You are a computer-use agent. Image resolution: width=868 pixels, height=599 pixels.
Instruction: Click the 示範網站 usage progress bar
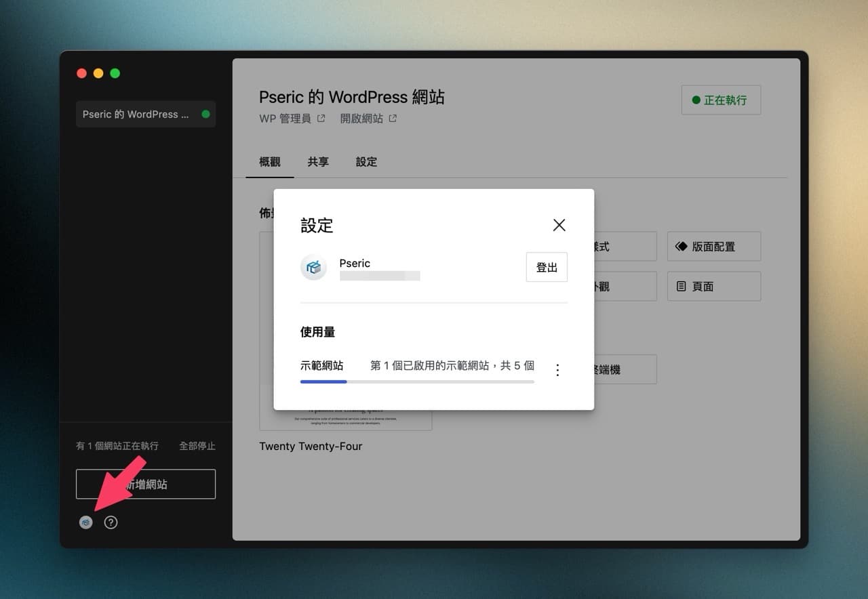click(x=417, y=382)
